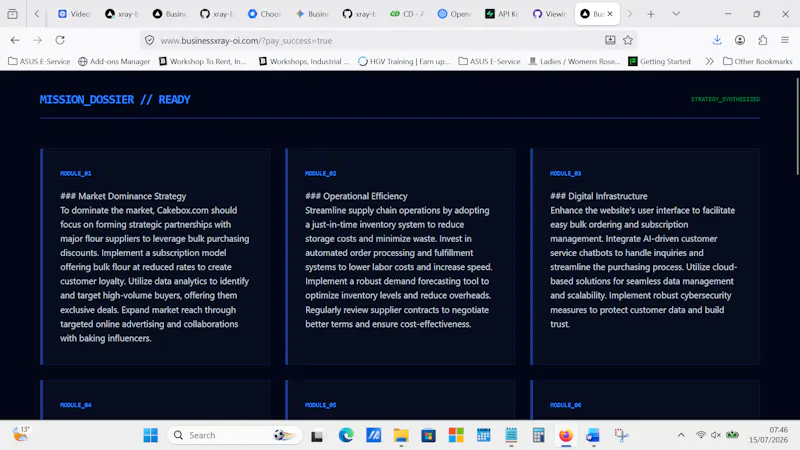Open the Workshop To Rent bookmark
Screen dimensions: 800x450
click(x=203, y=61)
